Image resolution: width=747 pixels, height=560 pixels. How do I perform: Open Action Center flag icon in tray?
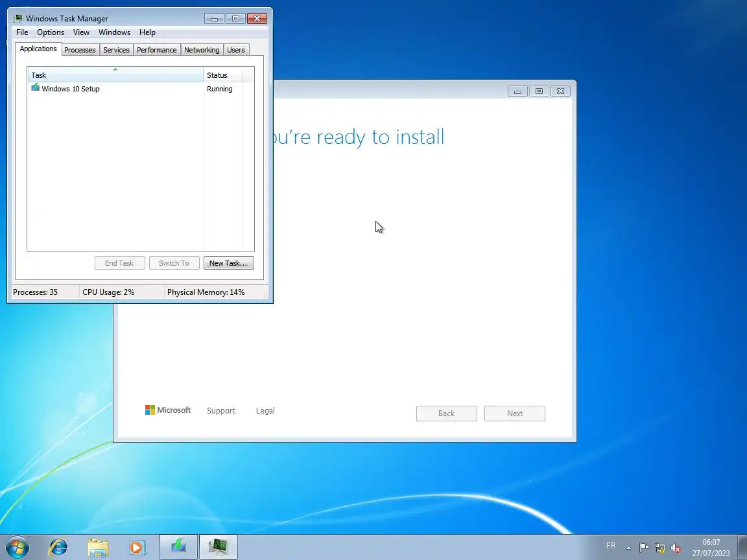click(x=644, y=548)
